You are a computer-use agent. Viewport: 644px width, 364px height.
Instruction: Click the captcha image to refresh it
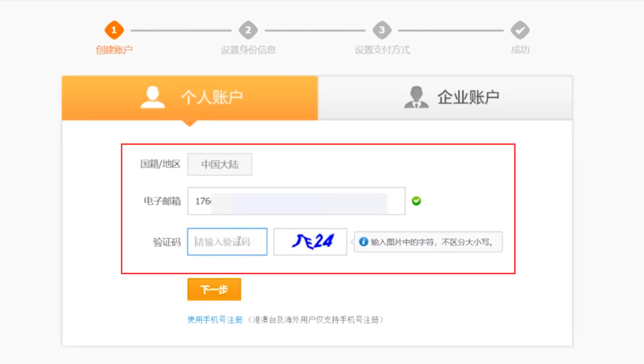tap(310, 242)
